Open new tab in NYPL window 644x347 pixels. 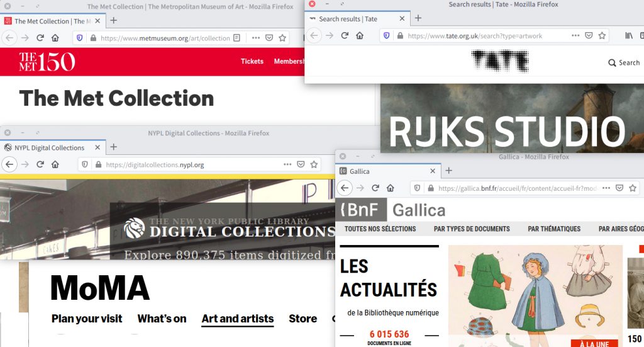coord(114,147)
